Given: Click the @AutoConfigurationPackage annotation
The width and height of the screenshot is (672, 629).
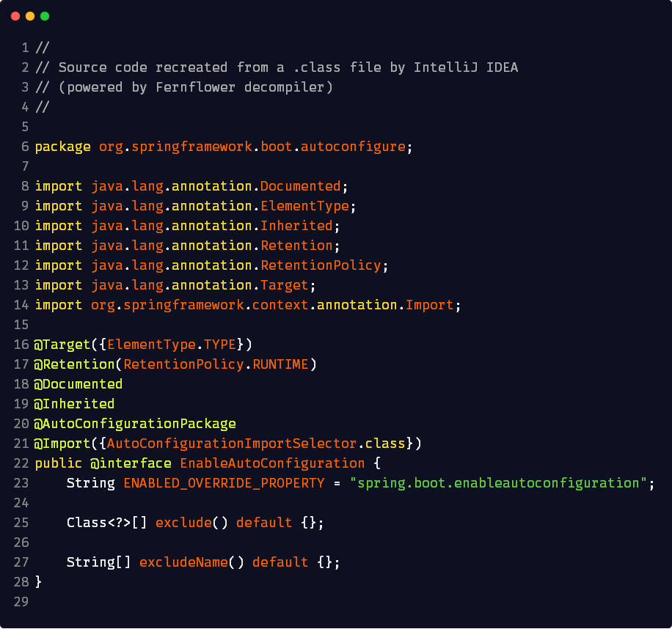Looking at the screenshot, I should click(134, 423).
